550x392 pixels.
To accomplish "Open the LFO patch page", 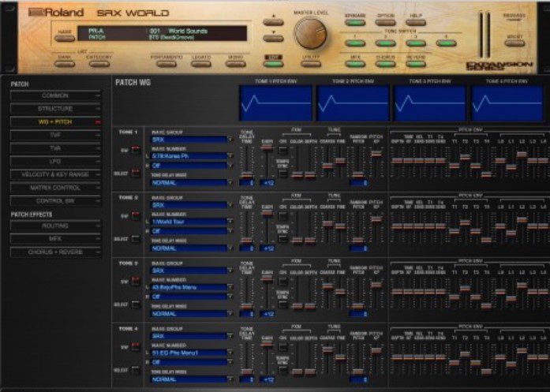I will click(x=55, y=162).
